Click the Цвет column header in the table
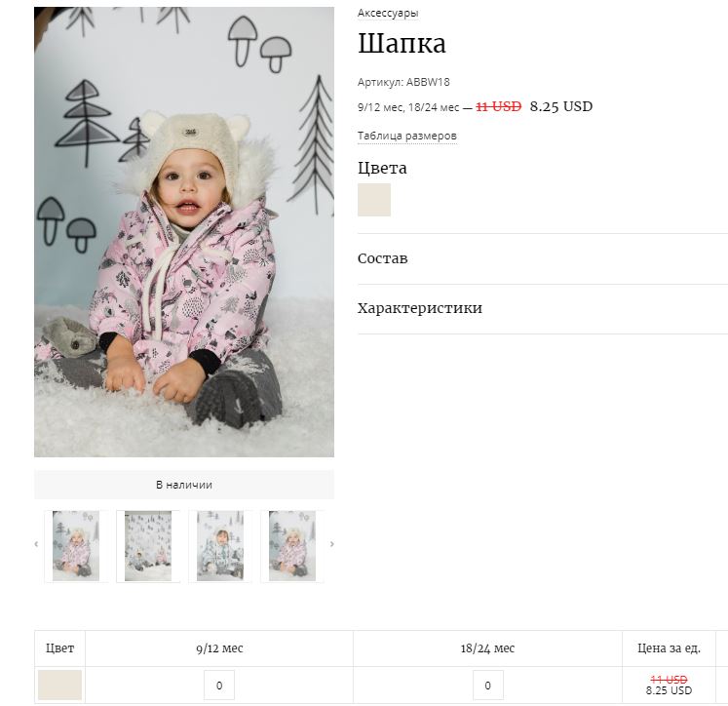The image size is (728, 706). pyautogui.click(x=59, y=648)
